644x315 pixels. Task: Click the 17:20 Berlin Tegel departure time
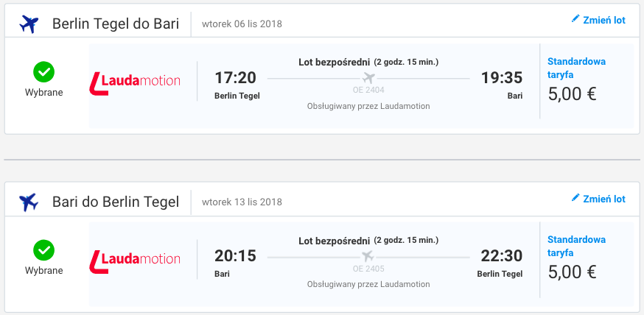(x=236, y=77)
